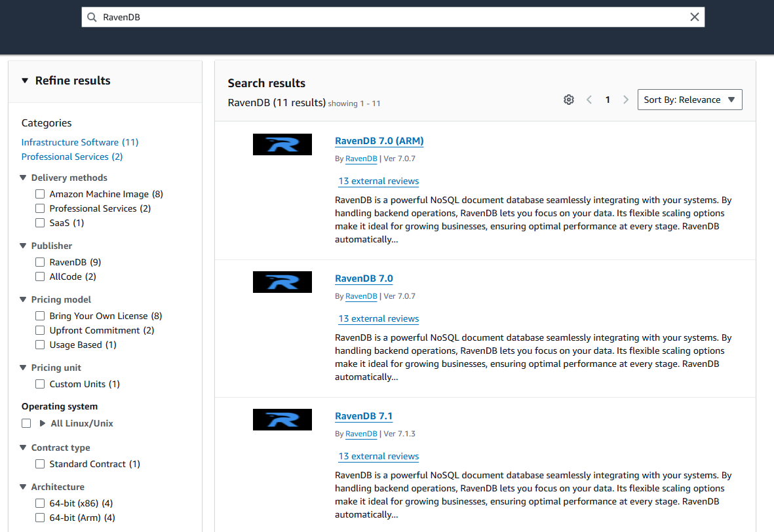Check Usage Based pricing filter
This screenshot has height=532, width=774.
pyautogui.click(x=40, y=345)
